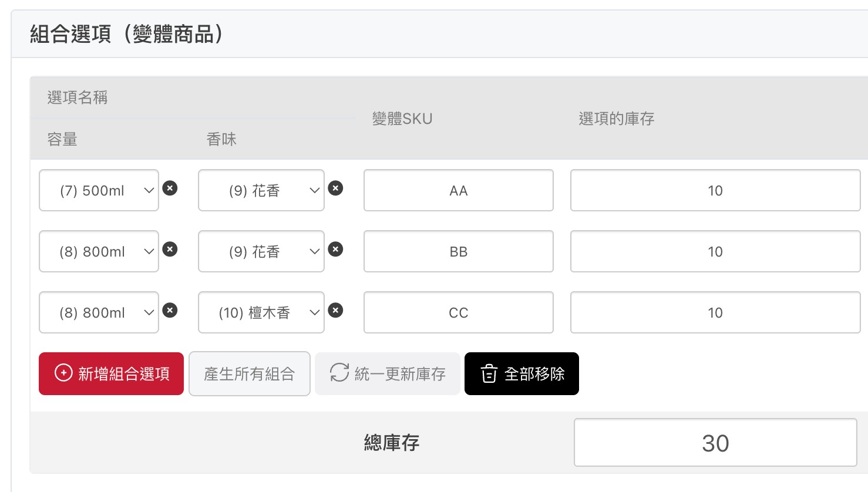
Task: Focus stock field in CC row
Action: coord(715,312)
